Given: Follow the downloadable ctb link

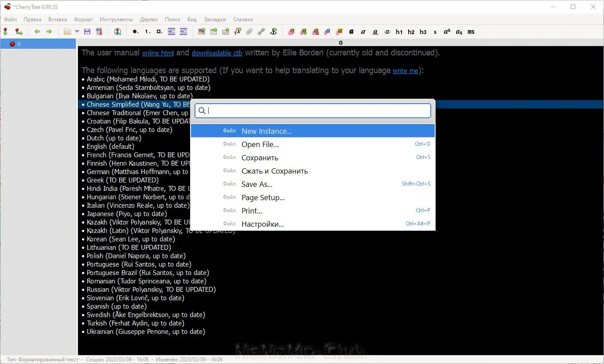Looking at the screenshot, I should pos(217,53).
